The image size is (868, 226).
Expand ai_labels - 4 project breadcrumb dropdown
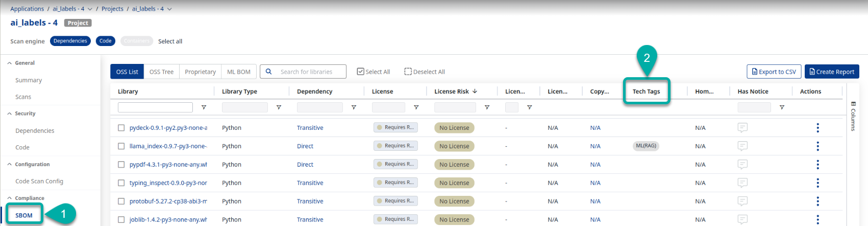point(169,9)
